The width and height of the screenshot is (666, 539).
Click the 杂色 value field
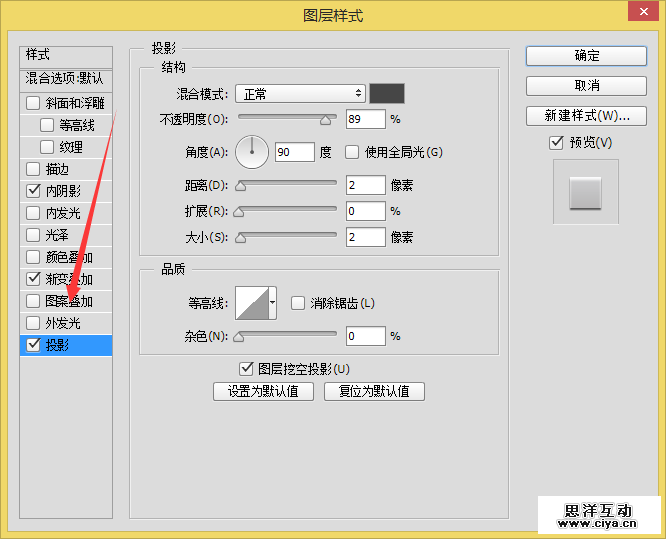(366, 336)
